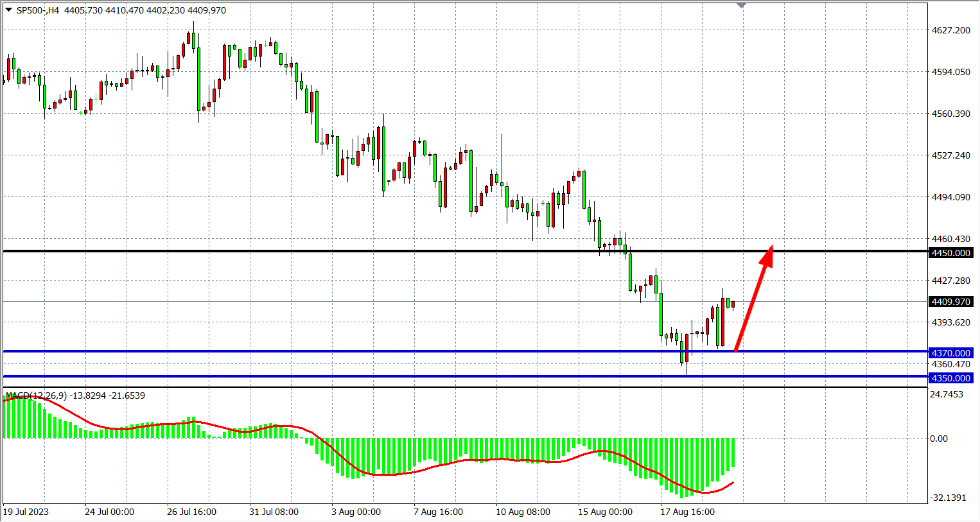The image size is (980, 522).
Task: Click the dropdown triangle beside SP500 title
Action: coord(8,10)
